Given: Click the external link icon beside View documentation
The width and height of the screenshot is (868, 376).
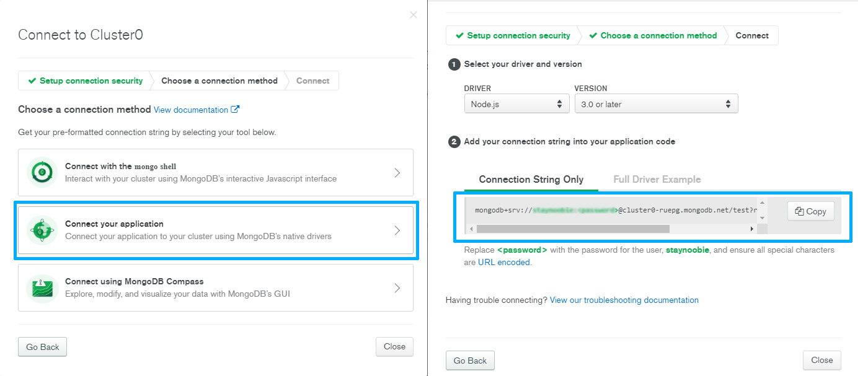Looking at the screenshot, I should point(235,110).
